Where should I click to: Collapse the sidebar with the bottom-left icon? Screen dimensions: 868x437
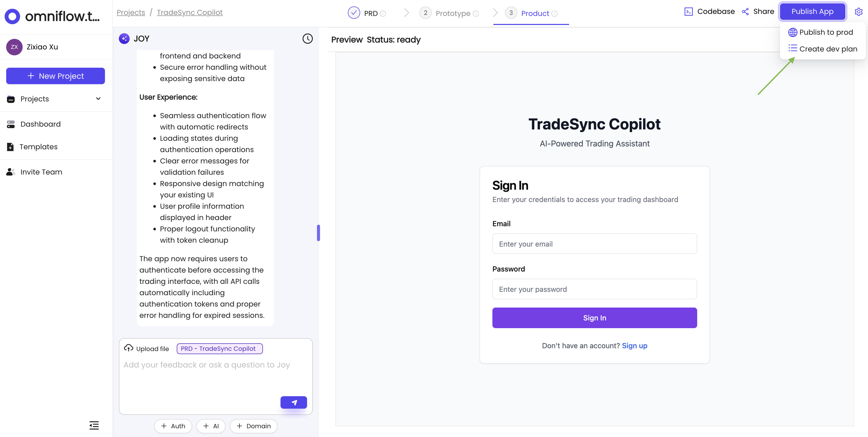coord(94,425)
